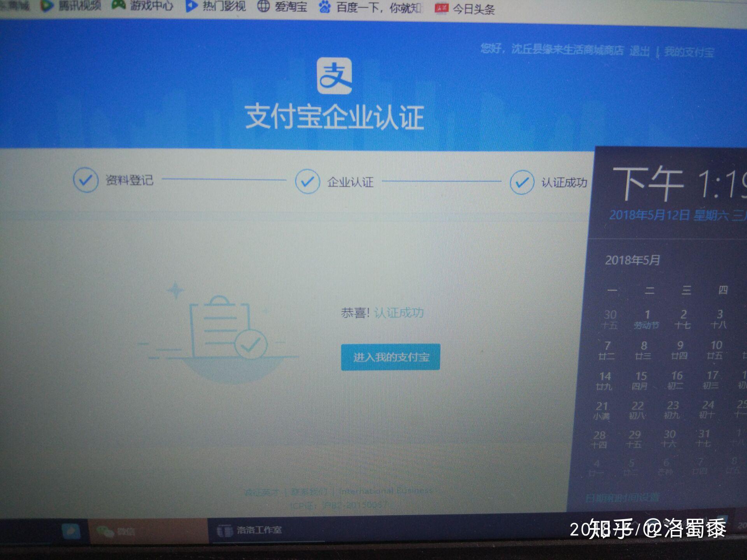
Task: Select May 15 四月 in calendar
Action: pos(640,380)
